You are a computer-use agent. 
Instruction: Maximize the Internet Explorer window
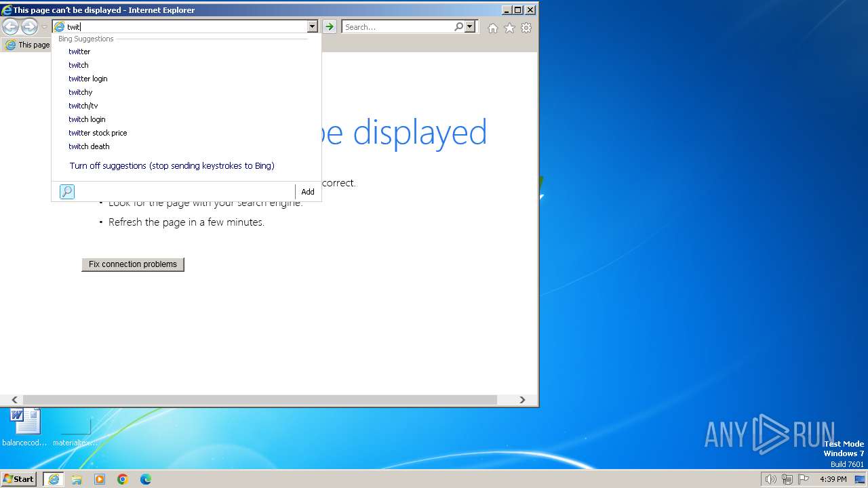point(518,10)
